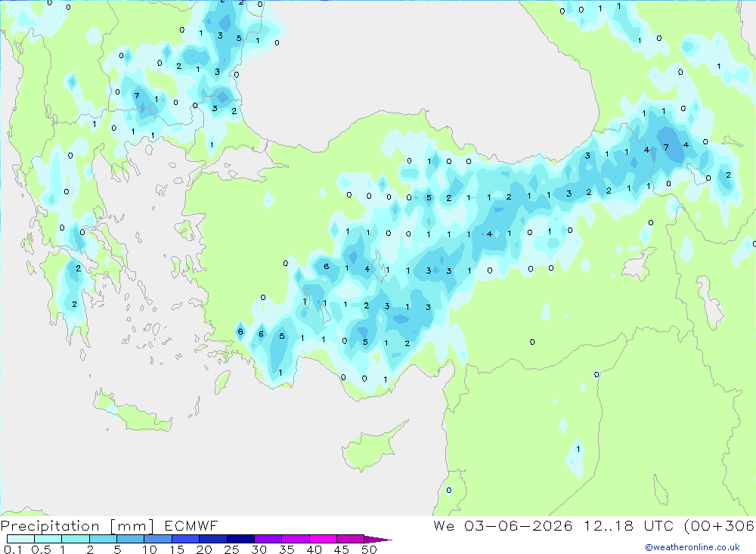The image size is (756, 554).
Task: Click the legend label '25'
Action: point(232,549)
